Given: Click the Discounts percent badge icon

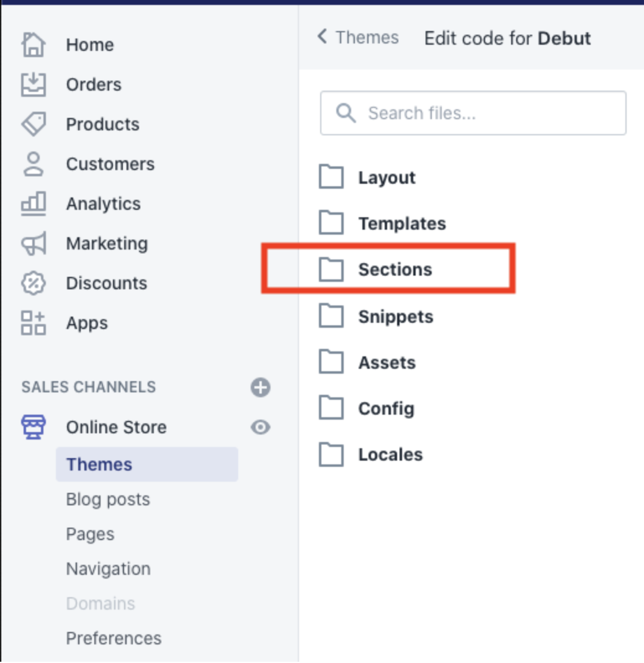Looking at the screenshot, I should coord(34,283).
